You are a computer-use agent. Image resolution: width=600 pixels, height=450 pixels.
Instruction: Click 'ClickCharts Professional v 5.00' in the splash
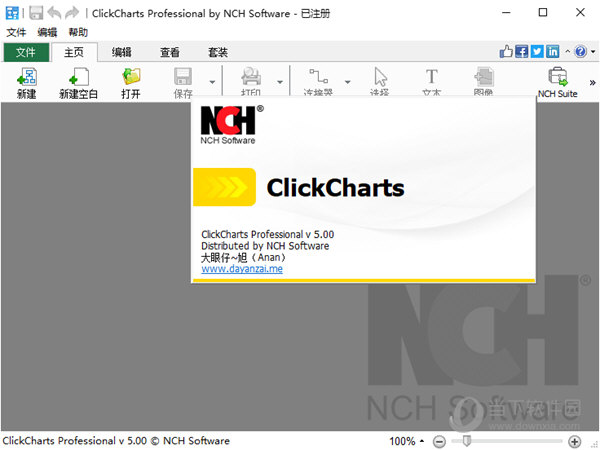pos(267,234)
